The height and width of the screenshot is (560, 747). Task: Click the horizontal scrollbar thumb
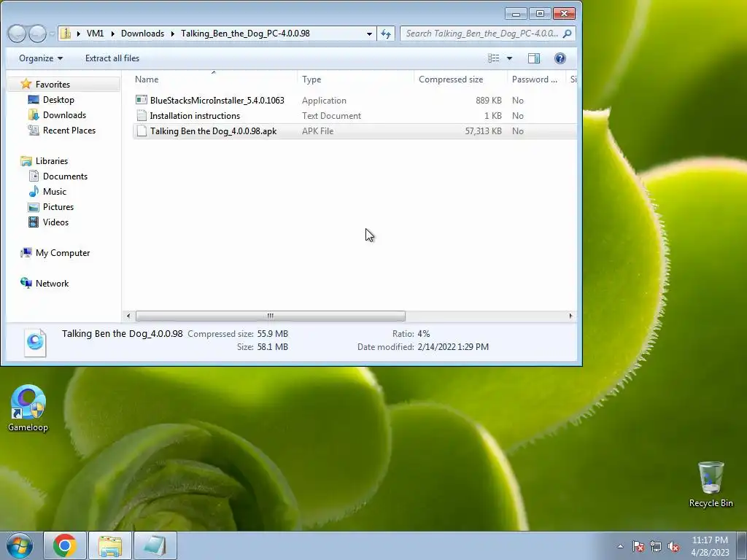tap(271, 316)
